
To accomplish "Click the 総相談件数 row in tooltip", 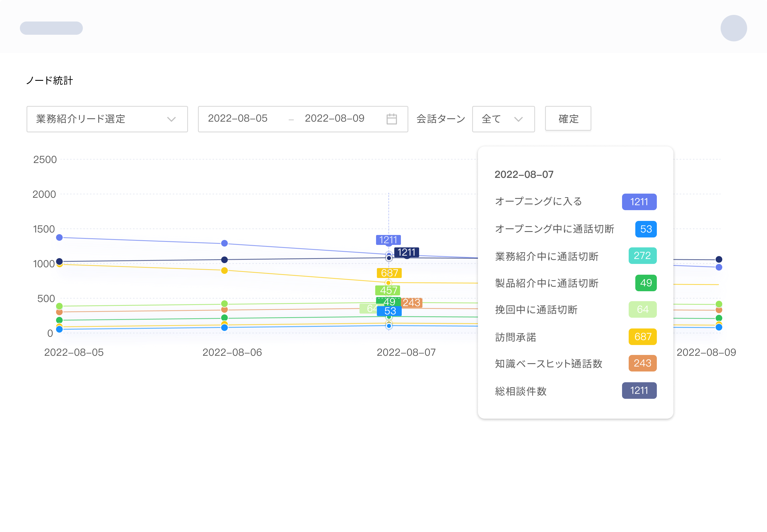I will click(520, 391).
